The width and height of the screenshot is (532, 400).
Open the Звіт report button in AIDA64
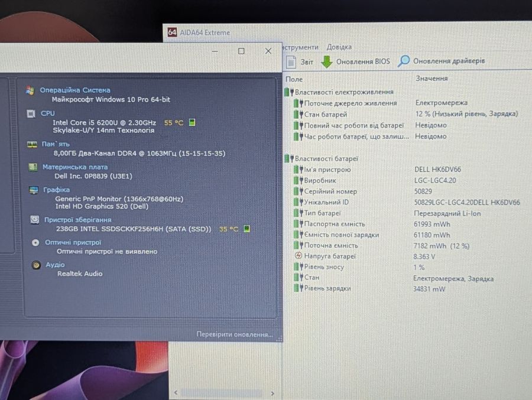[300, 62]
